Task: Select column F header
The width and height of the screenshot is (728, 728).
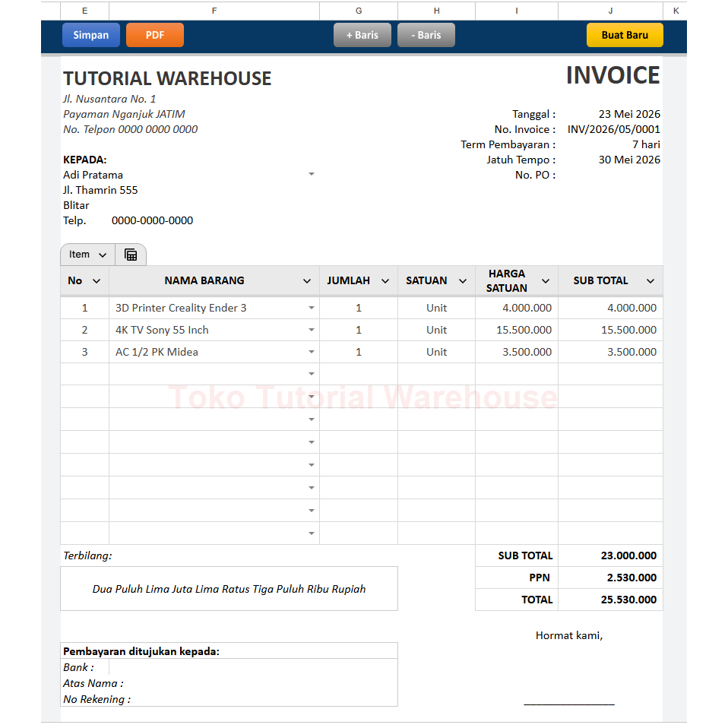Action: pyautogui.click(x=214, y=11)
